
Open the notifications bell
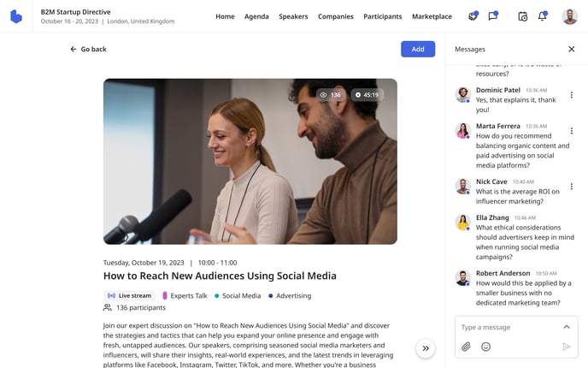tap(542, 16)
